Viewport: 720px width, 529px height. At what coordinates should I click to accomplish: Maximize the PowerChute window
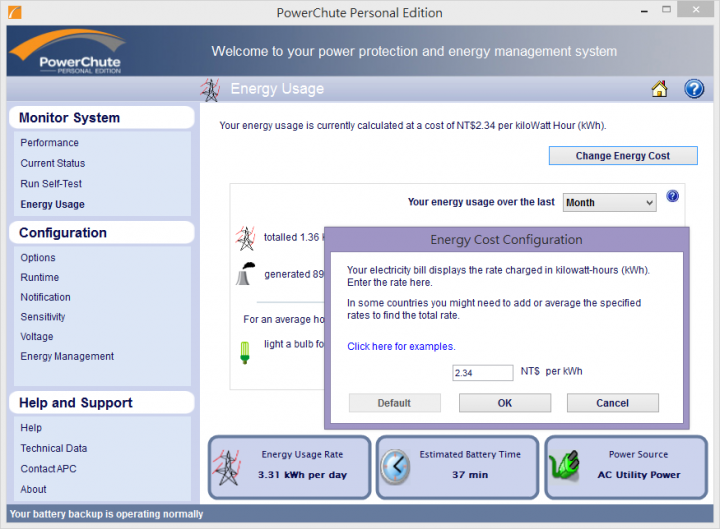(666, 9)
